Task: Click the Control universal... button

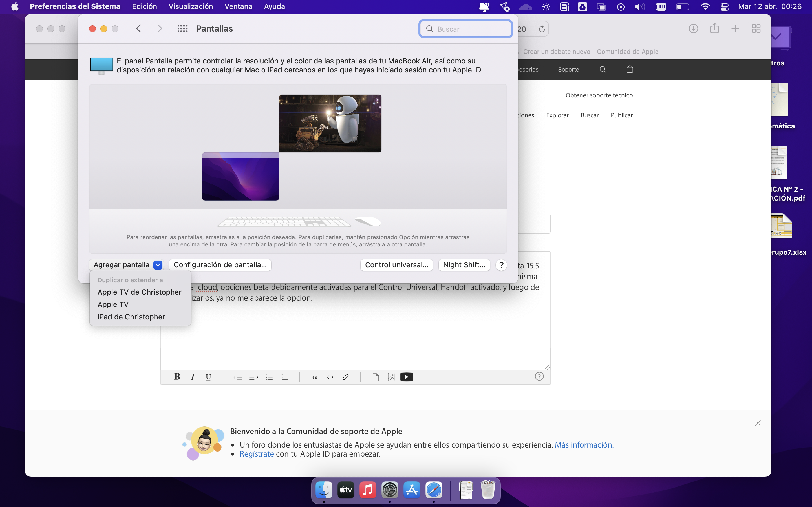Action: point(396,265)
